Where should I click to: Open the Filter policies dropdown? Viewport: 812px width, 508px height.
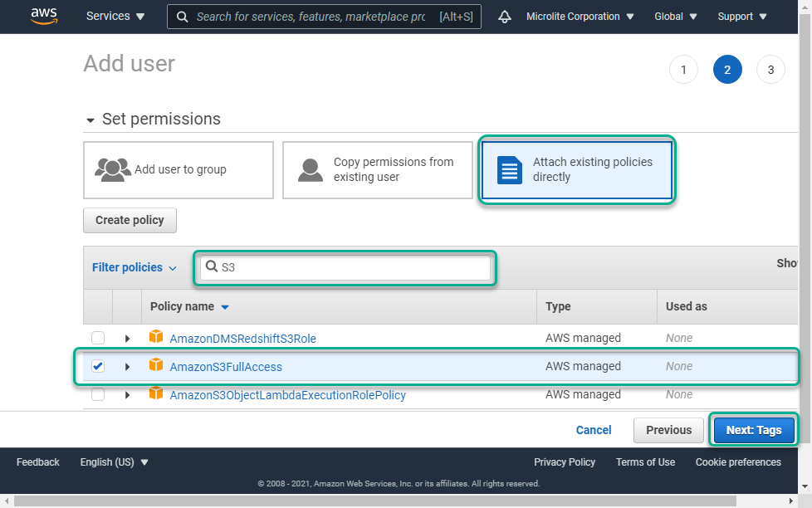(x=135, y=267)
